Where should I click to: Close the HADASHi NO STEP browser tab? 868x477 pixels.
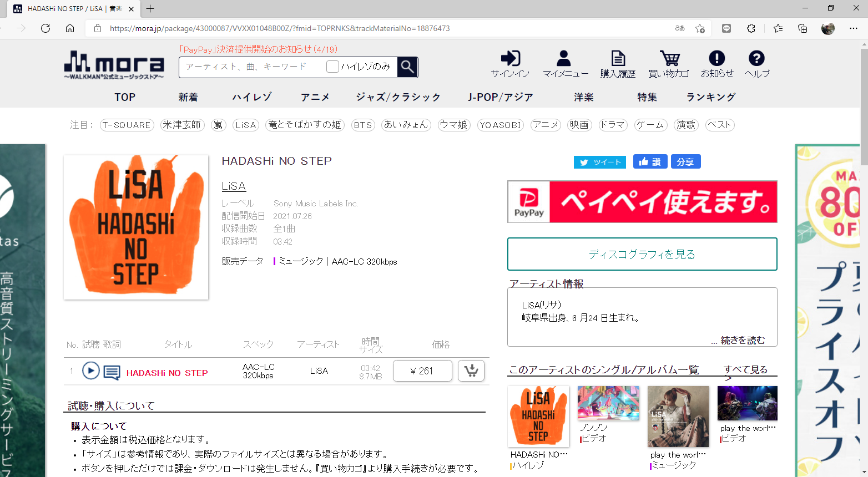point(131,9)
